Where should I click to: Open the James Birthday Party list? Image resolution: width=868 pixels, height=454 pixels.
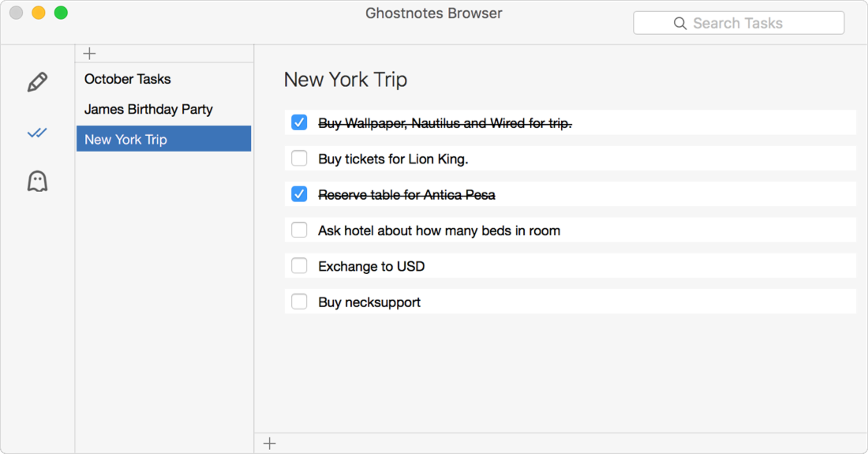pyautogui.click(x=164, y=109)
